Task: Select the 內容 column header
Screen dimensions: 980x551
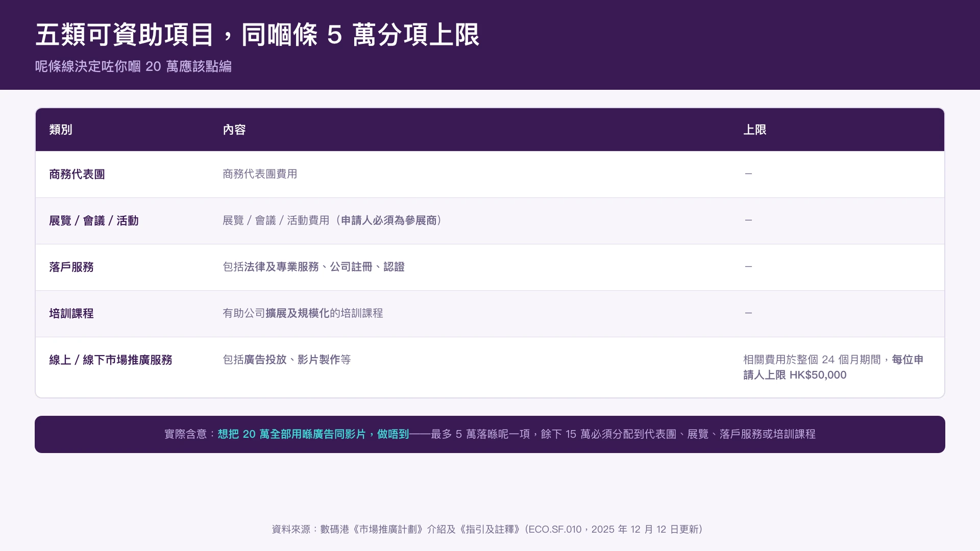Action: pos(234,130)
